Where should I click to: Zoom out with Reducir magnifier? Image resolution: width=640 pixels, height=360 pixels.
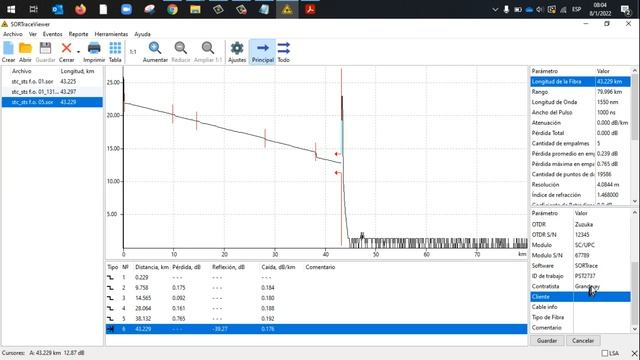point(181,52)
